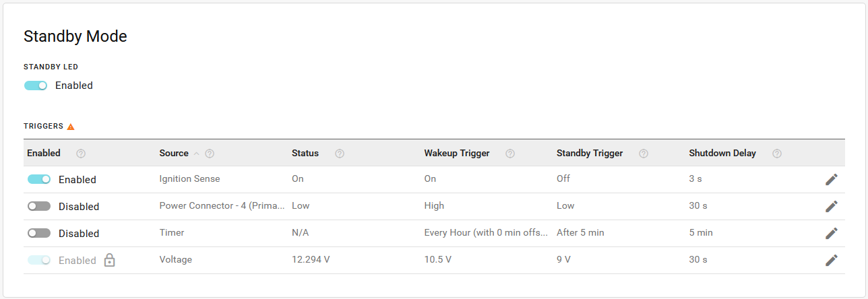
Task: Click the Shutdown Delay column header
Action: point(722,154)
